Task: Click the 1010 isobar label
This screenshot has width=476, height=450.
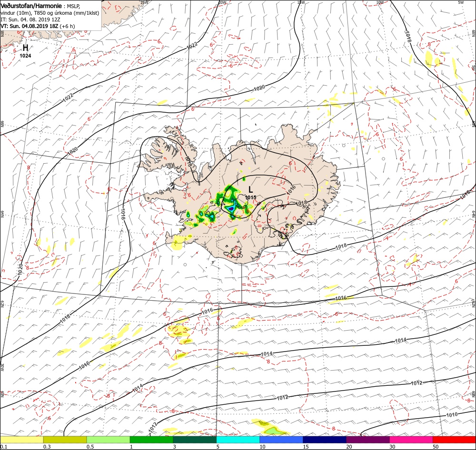Action: pyautogui.click(x=452, y=415)
